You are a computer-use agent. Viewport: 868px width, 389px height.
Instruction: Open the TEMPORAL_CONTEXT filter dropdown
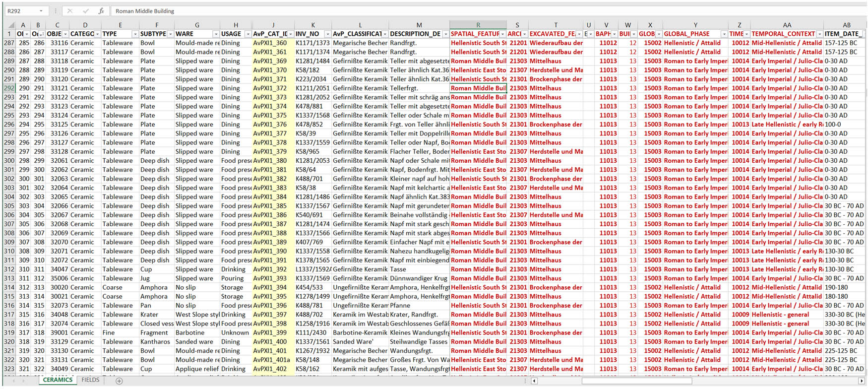click(x=819, y=34)
